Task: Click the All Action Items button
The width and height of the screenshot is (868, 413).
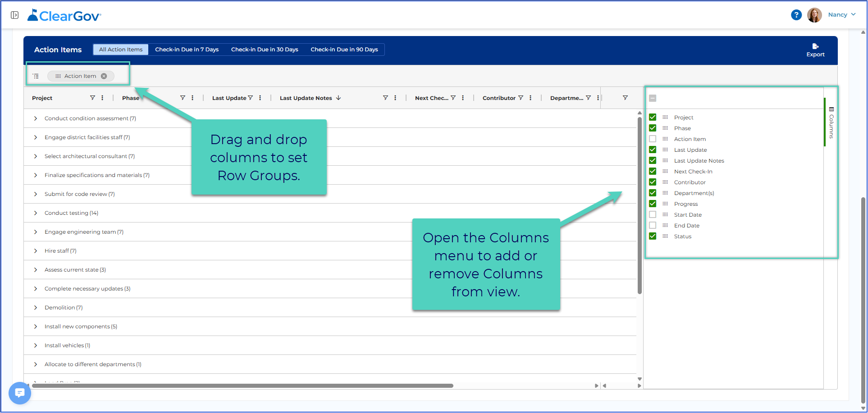Action: point(121,50)
